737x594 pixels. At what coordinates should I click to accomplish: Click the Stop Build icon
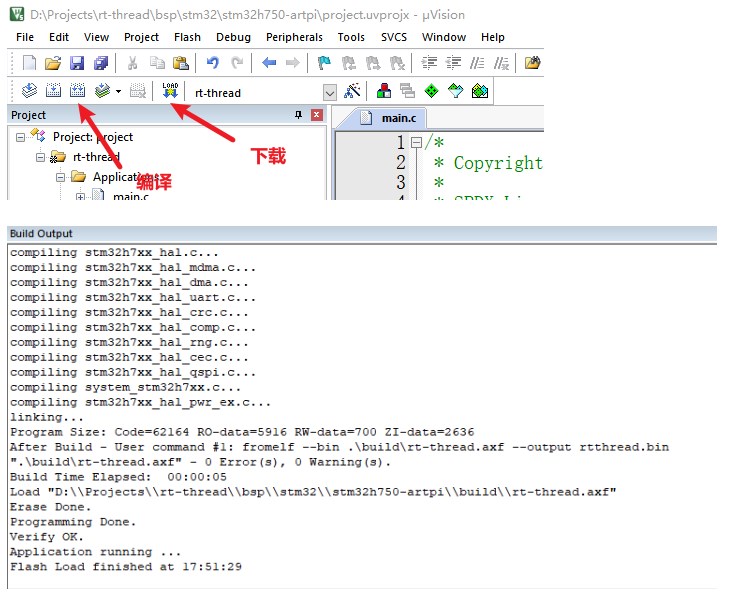pos(138,90)
